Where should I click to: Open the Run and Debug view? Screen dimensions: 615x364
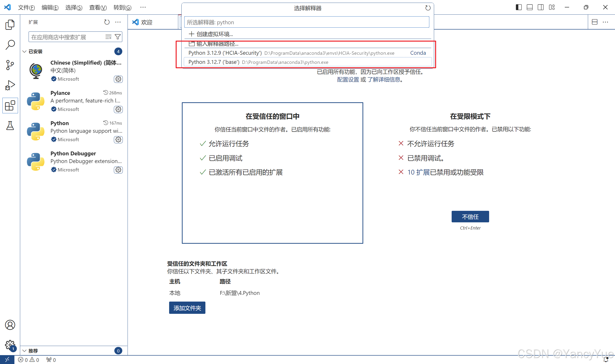point(10,85)
